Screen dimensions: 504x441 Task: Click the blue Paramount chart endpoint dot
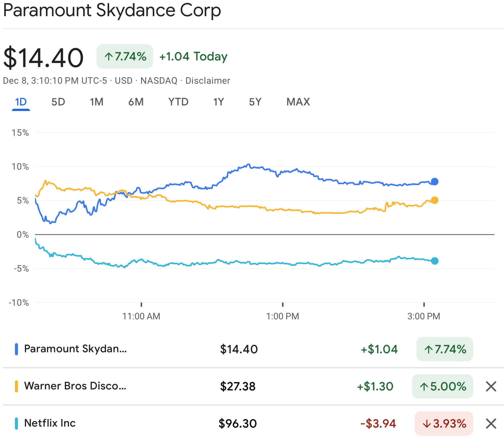coord(434,182)
